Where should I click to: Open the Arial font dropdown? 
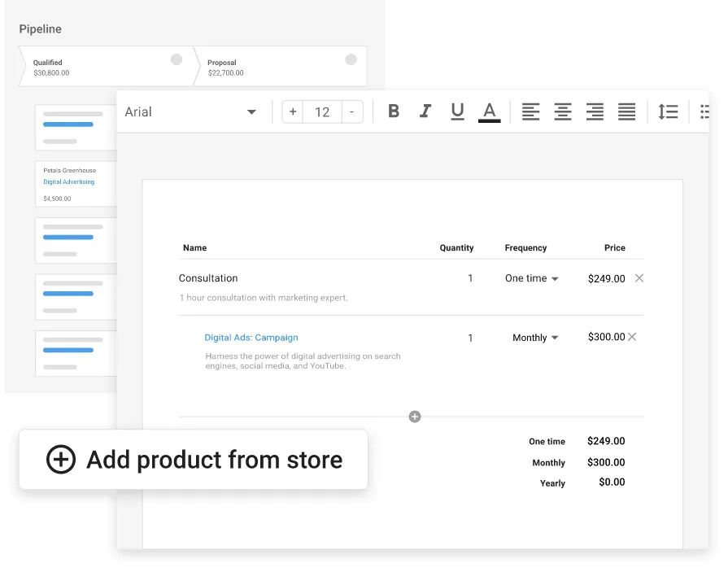point(191,111)
